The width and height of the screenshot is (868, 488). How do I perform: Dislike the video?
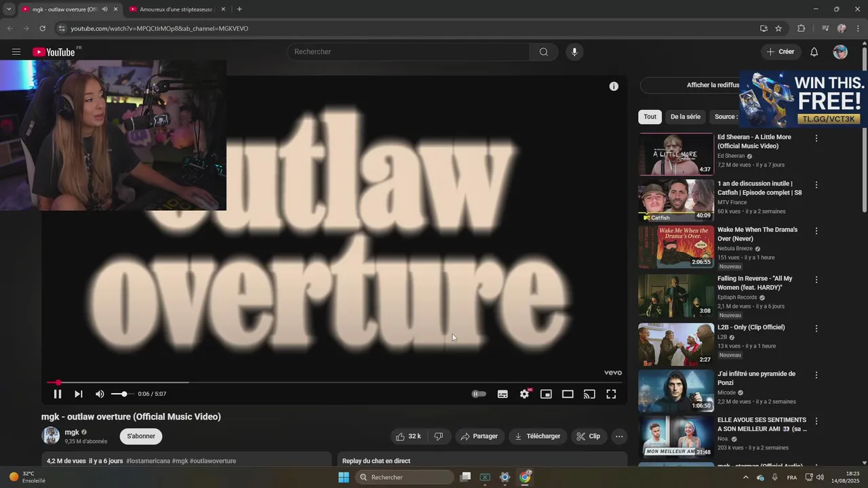pyautogui.click(x=439, y=436)
